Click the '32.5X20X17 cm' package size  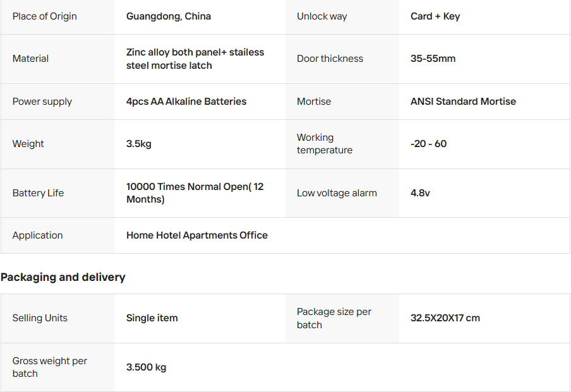click(445, 318)
